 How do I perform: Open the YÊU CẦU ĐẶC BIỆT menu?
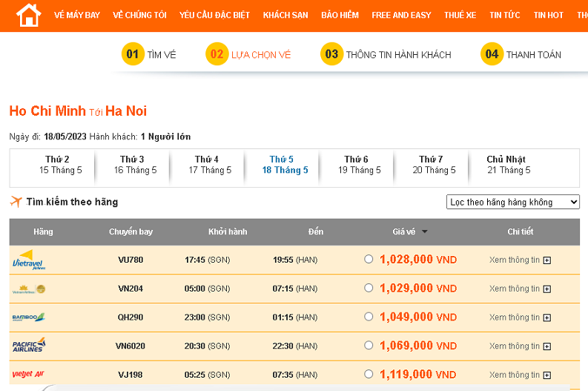pos(214,16)
